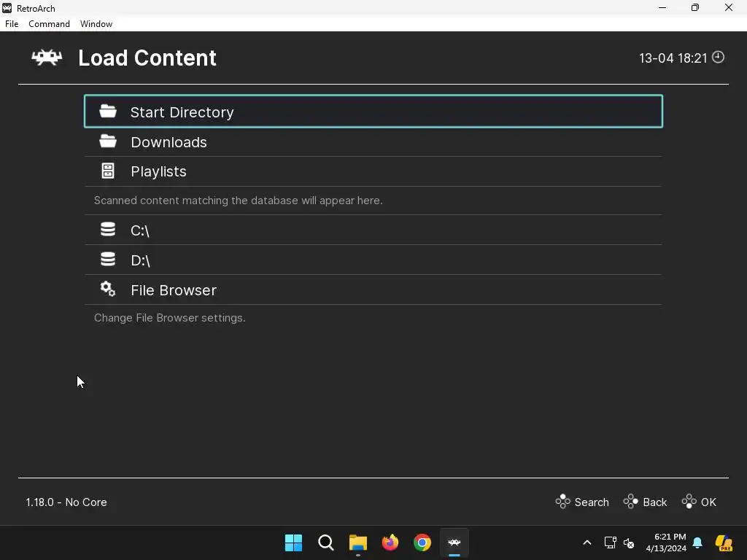
Task: Open the notification bell
Action: [697, 542]
